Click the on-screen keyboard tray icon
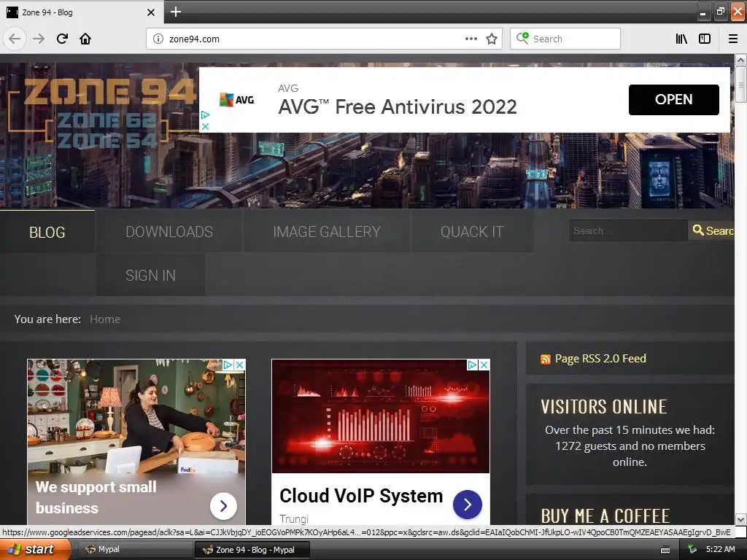Viewport: 747px width, 560px height. click(x=665, y=550)
